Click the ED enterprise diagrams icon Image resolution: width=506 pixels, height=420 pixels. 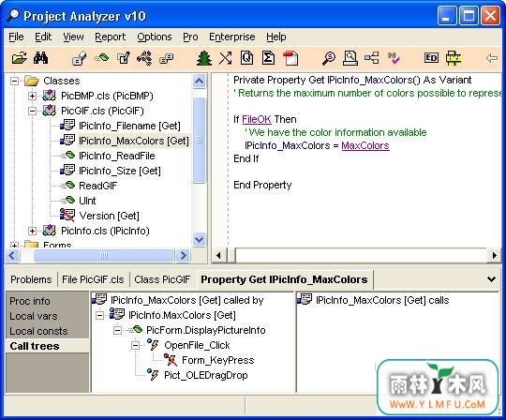tap(431, 58)
